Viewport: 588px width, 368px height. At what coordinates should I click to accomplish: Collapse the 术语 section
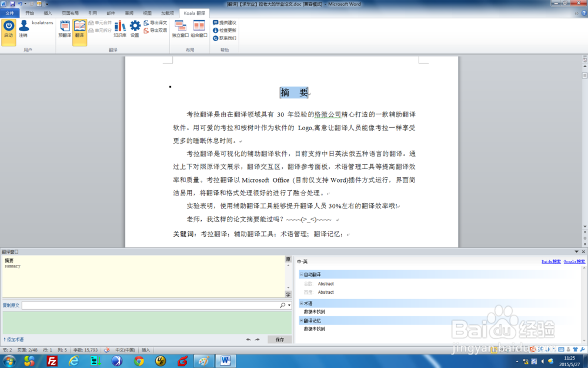point(301,303)
